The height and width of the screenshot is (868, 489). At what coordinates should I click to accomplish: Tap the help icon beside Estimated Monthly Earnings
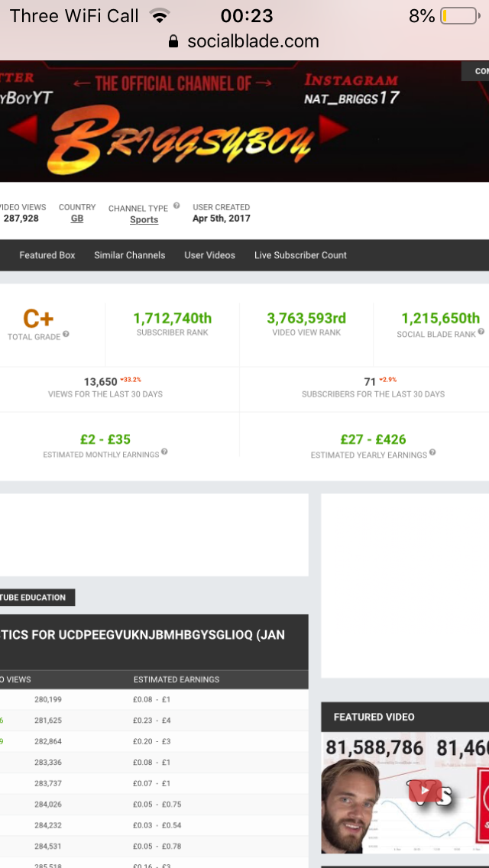tap(164, 452)
